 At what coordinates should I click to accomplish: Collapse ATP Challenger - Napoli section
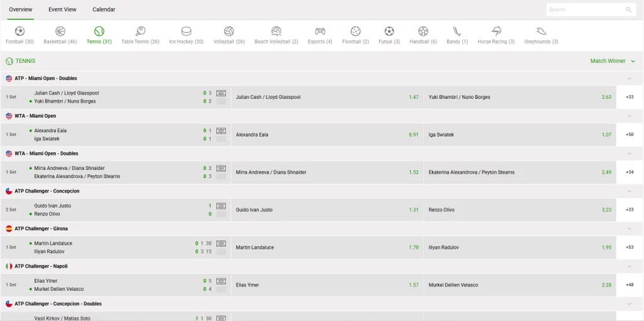629,266
